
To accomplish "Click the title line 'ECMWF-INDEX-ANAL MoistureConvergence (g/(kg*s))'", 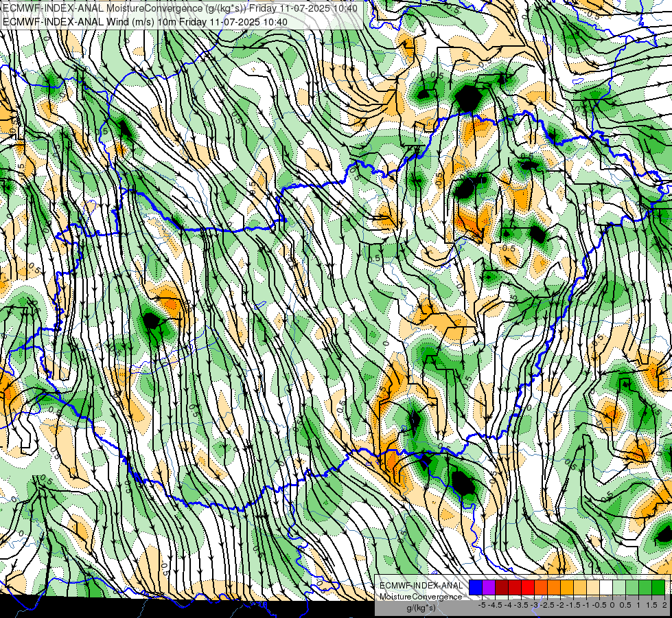I will tap(124, 8).
